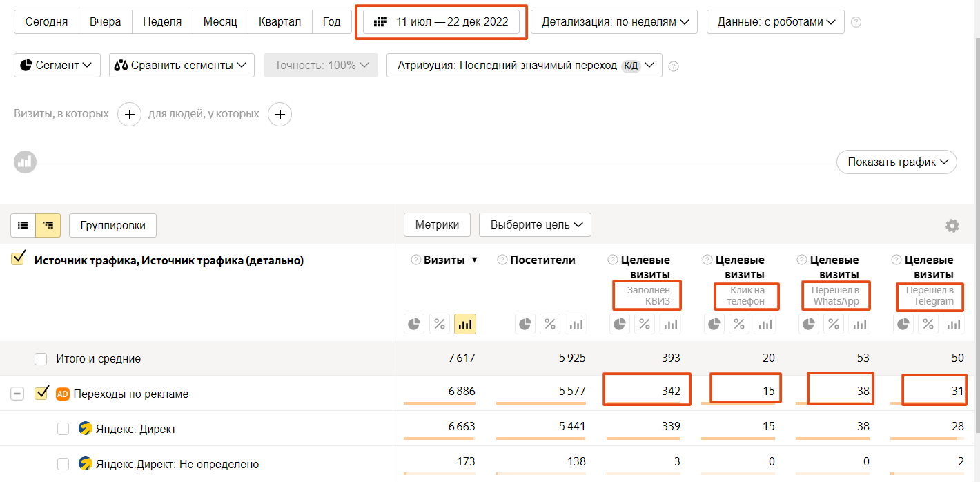Open the Детализация: по неделям dropdown
The image size is (980, 482).
point(615,22)
